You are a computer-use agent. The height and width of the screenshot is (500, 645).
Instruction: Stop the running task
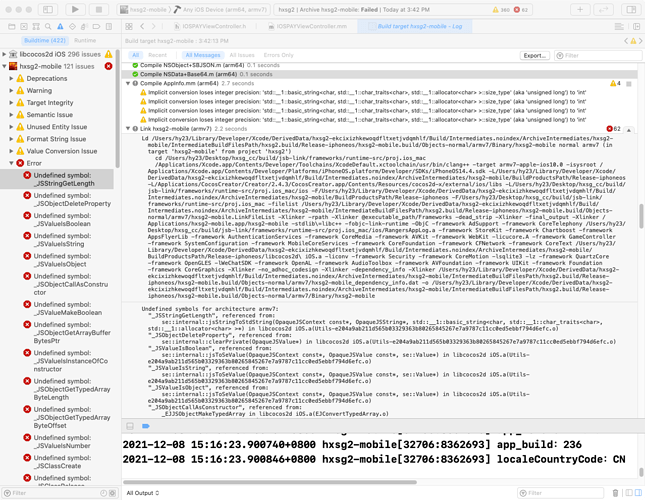tap(99, 9)
